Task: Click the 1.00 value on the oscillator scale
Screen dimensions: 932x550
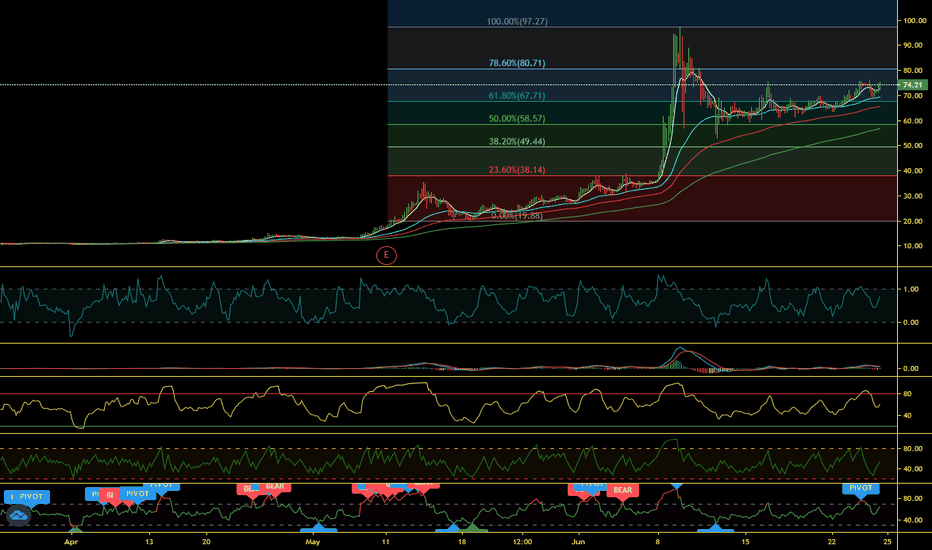Action: 911,290
